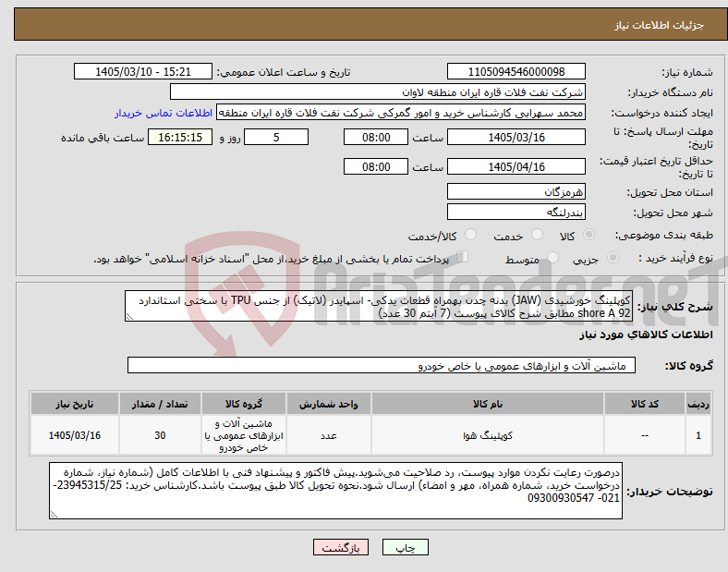
Task: Click the resize handle of buyer notes area
Action: pyautogui.click(x=54, y=514)
